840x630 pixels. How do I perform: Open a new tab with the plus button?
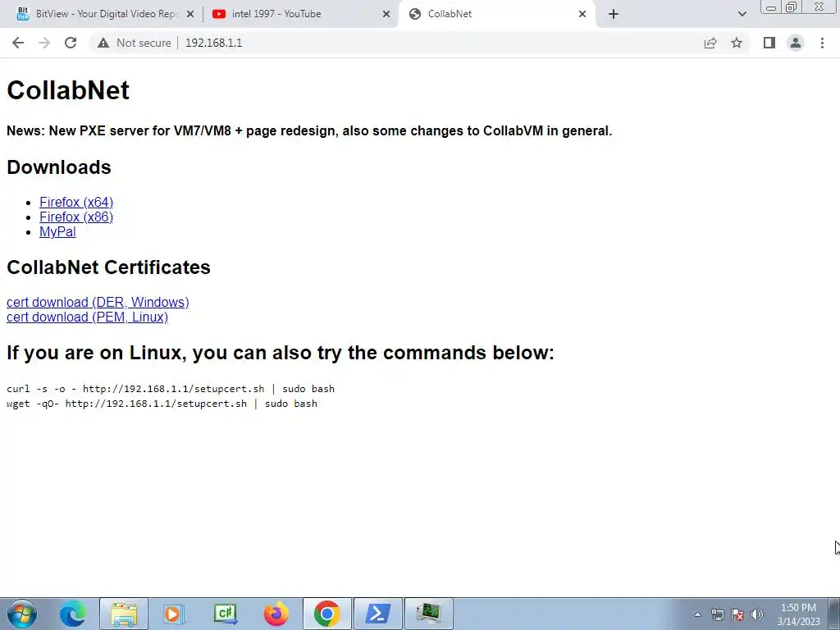point(614,14)
